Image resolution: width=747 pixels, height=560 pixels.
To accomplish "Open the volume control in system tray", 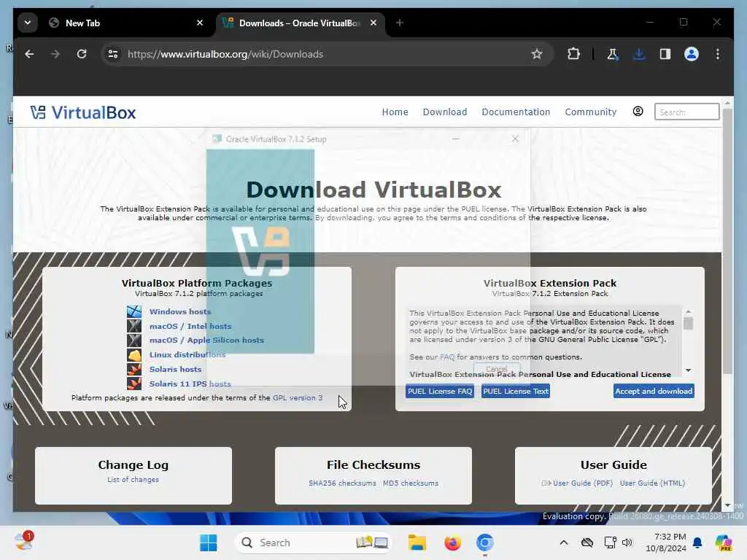I will [627, 542].
